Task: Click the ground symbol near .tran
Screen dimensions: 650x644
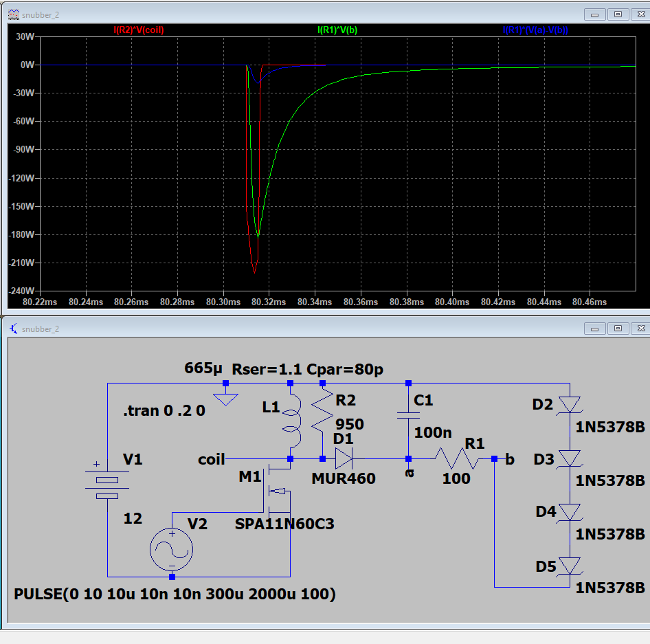Action: (x=225, y=397)
